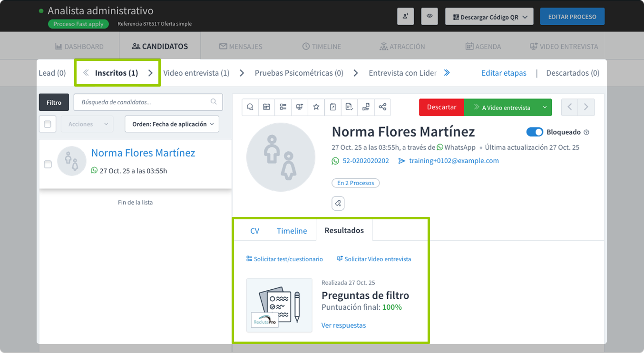Screen dimensions: 644x353
Task: Toggle the Bloqueado switch
Action: click(x=535, y=132)
